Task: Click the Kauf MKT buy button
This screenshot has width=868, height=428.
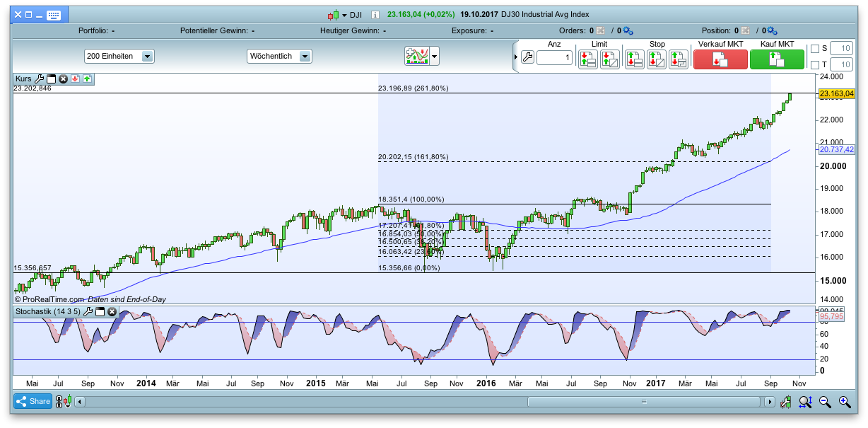Action: pos(777,59)
